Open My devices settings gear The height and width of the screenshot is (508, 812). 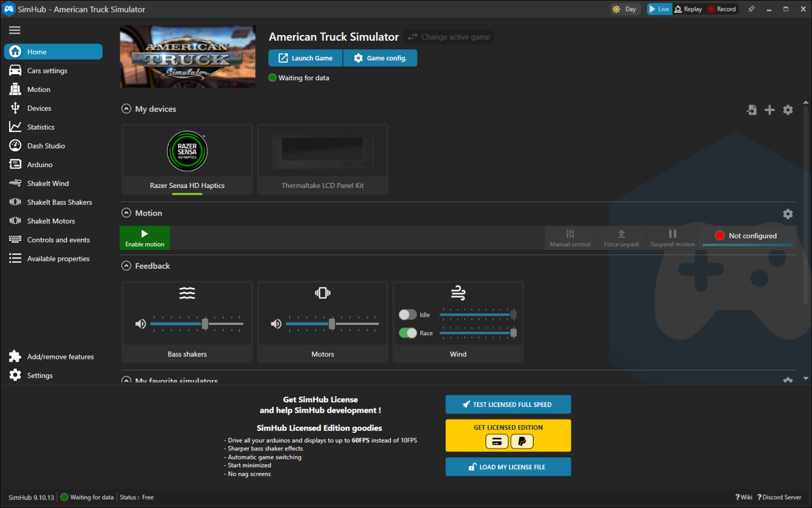coord(788,110)
